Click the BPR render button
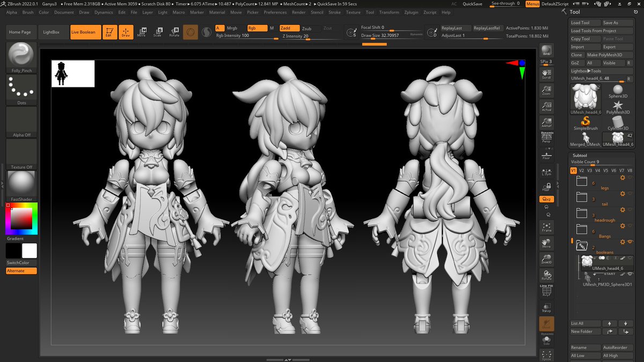Image resolution: width=644 pixels, height=362 pixels. [x=546, y=50]
